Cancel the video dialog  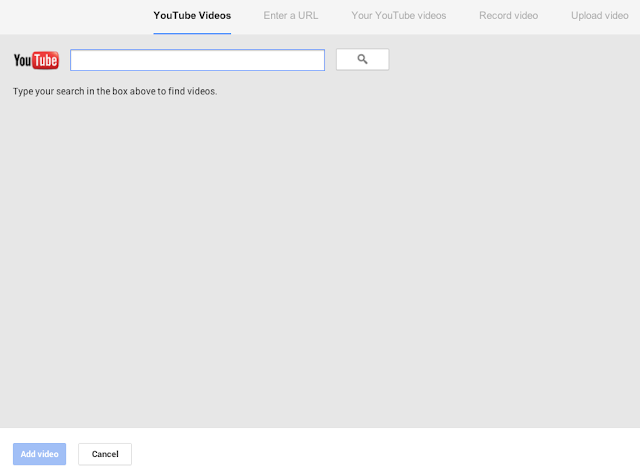pos(105,454)
